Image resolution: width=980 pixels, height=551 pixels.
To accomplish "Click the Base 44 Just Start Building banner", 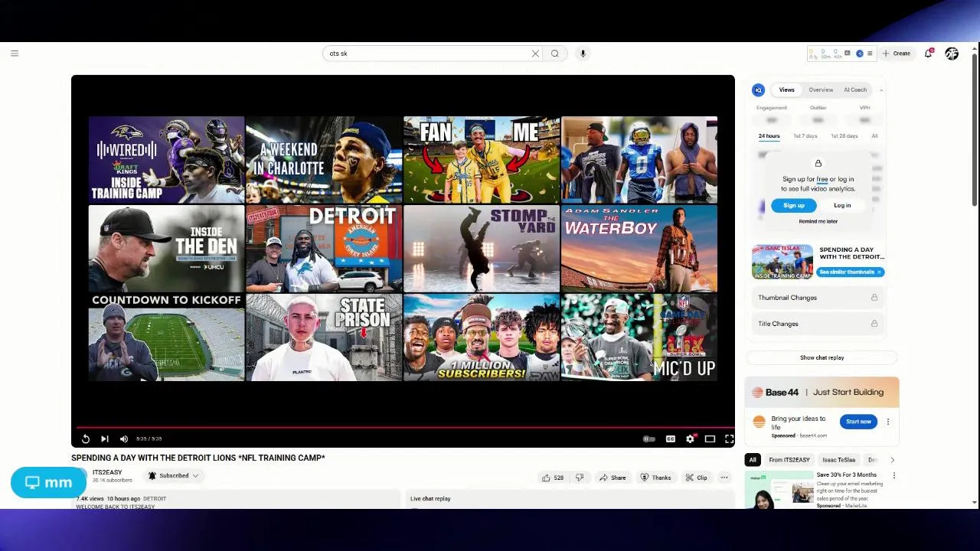I will coord(822,392).
